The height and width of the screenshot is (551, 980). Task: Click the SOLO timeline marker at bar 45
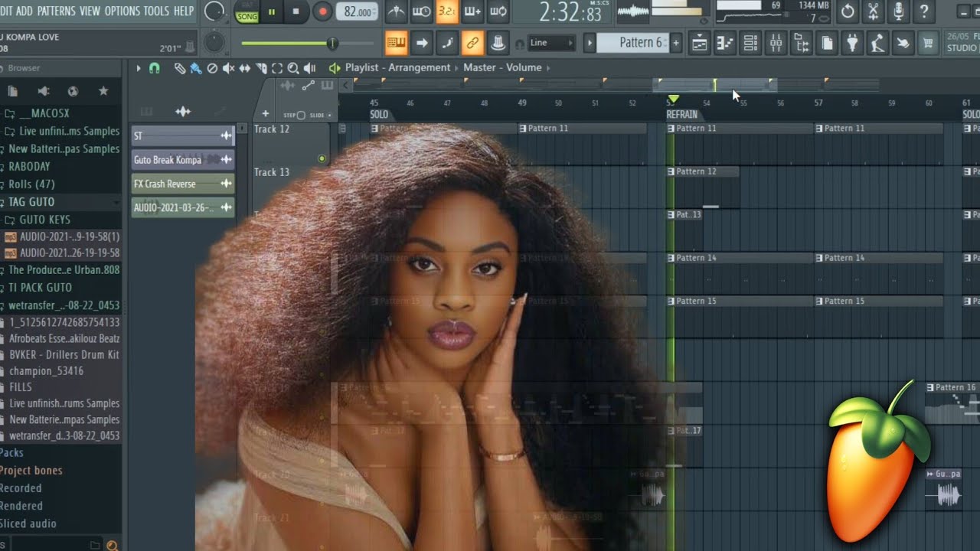tap(379, 115)
